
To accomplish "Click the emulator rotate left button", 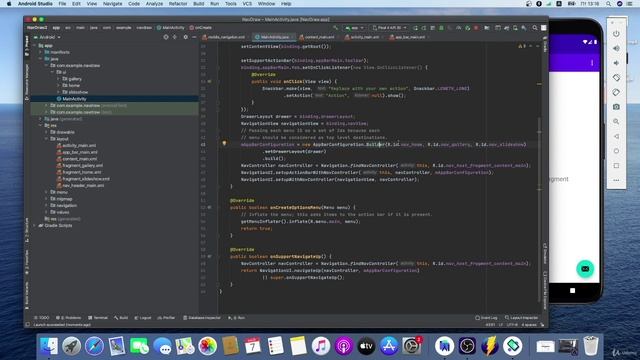I will click(616, 78).
